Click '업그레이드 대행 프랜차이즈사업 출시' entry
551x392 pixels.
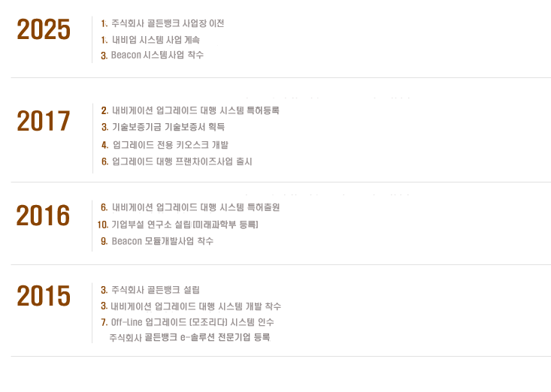[182, 161]
